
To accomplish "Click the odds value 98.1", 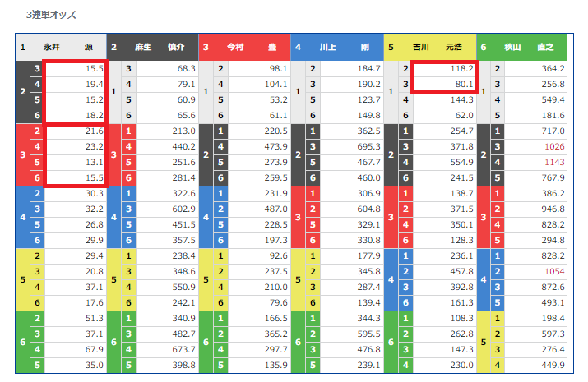I will 278,68.
